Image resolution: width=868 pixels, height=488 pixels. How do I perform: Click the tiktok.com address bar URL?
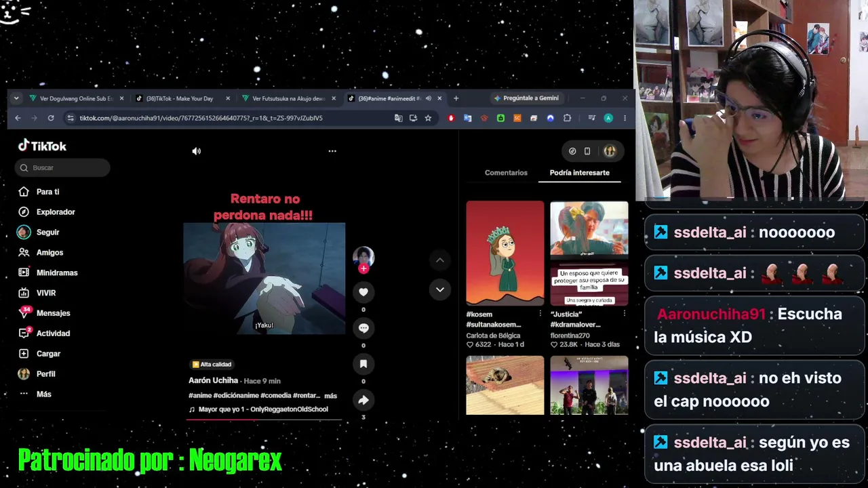[201, 118]
